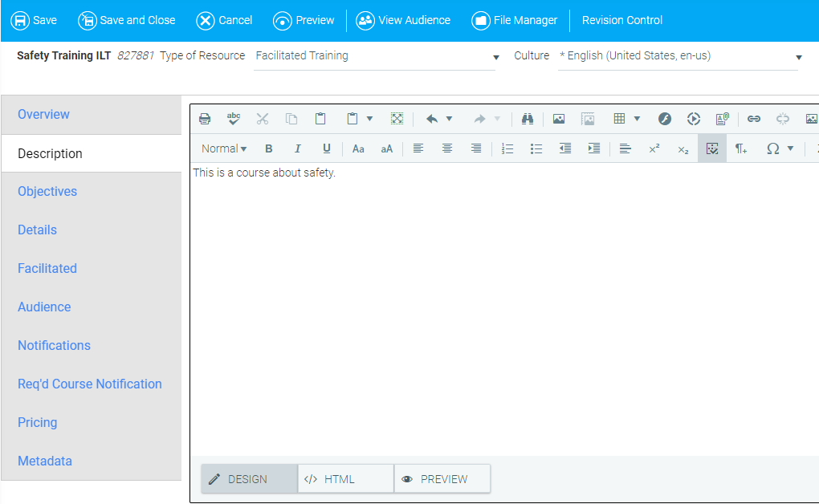Screen dimensions: 819x504
Task: Align text right
Action: [x=476, y=148]
